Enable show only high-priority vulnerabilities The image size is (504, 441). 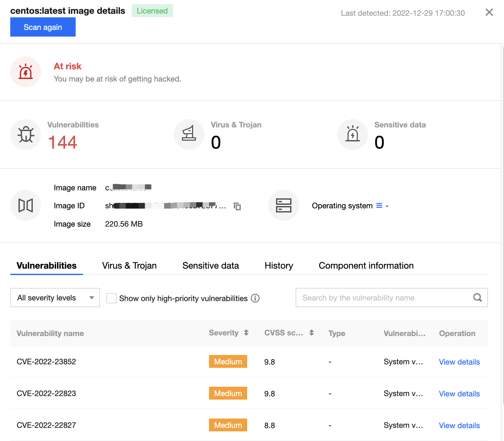[x=112, y=298]
